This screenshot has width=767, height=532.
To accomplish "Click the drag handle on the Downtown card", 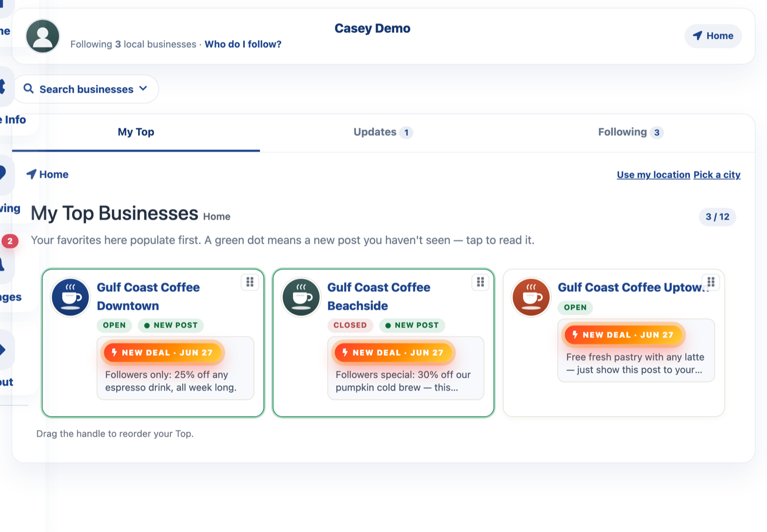I will click(250, 282).
